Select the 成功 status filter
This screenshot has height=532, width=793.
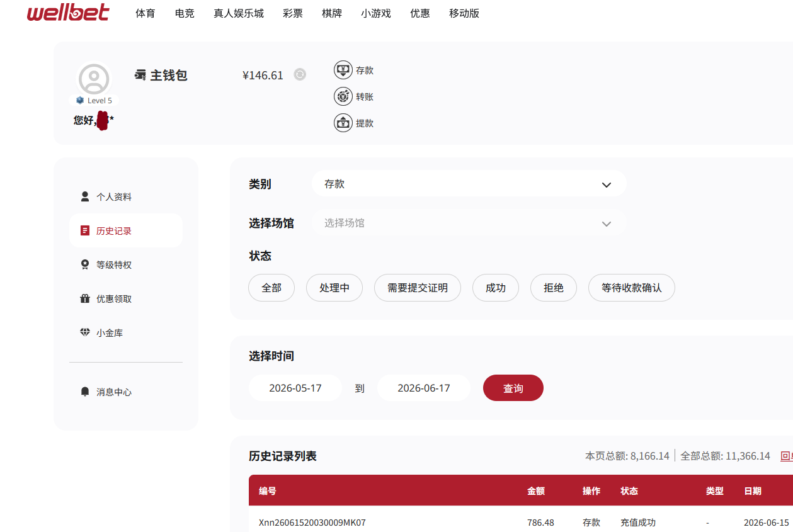496,288
